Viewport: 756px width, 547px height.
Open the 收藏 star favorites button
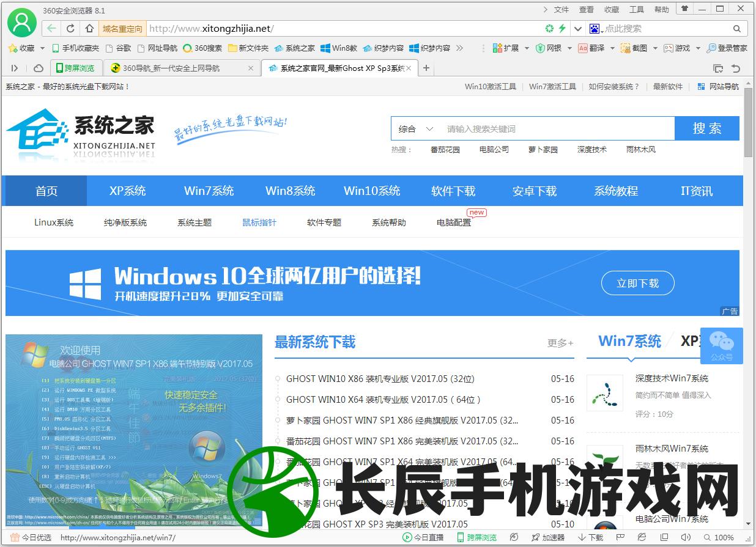pyautogui.click(x=22, y=48)
